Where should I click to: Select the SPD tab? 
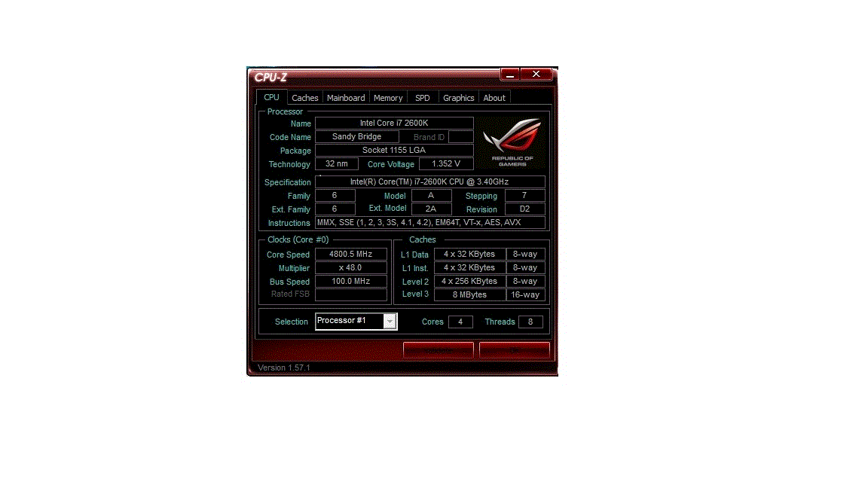click(423, 98)
